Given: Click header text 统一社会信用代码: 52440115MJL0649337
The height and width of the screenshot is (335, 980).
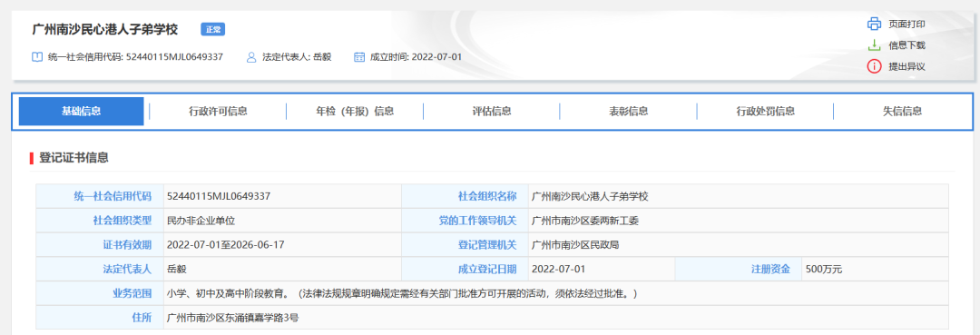Looking at the screenshot, I should coord(135,57).
